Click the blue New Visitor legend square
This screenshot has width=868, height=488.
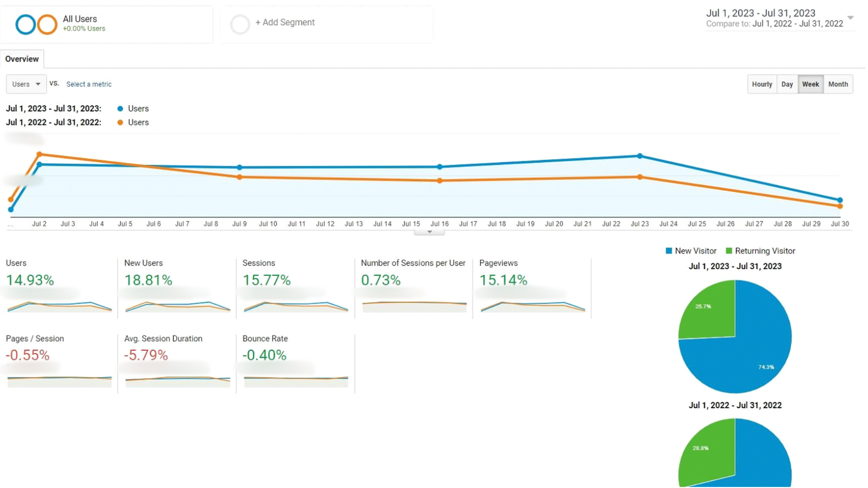pyautogui.click(x=669, y=251)
